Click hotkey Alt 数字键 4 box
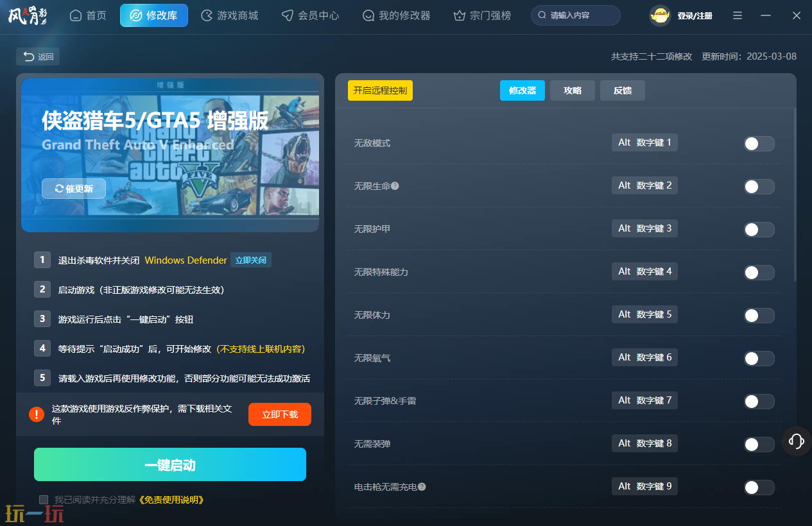This screenshot has height=526, width=812. point(644,271)
